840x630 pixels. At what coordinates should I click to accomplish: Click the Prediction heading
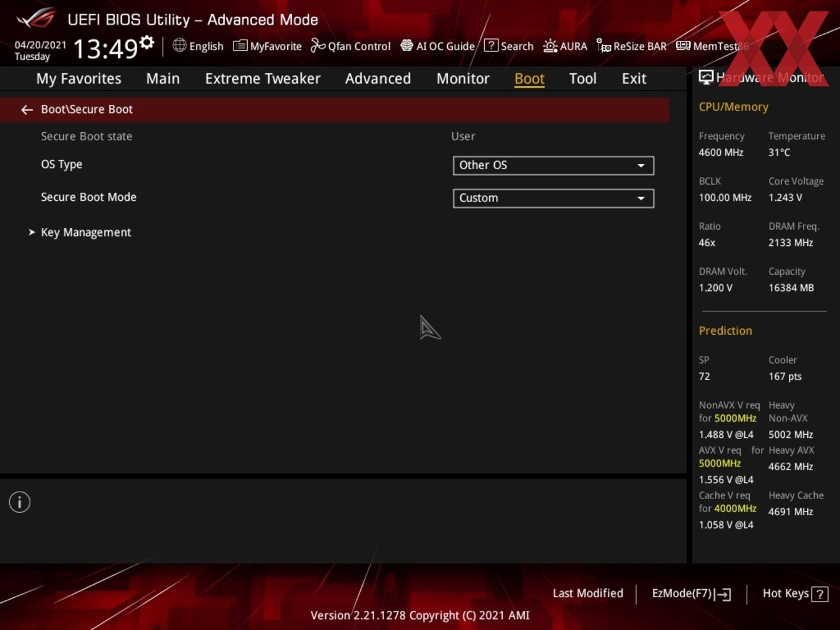point(726,330)
